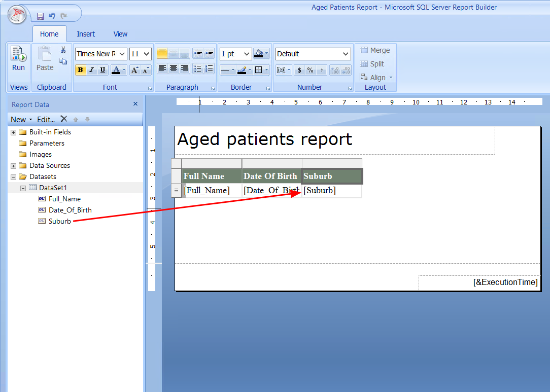Open the borders placement options
550x392 pixels.
coord(261,70)
